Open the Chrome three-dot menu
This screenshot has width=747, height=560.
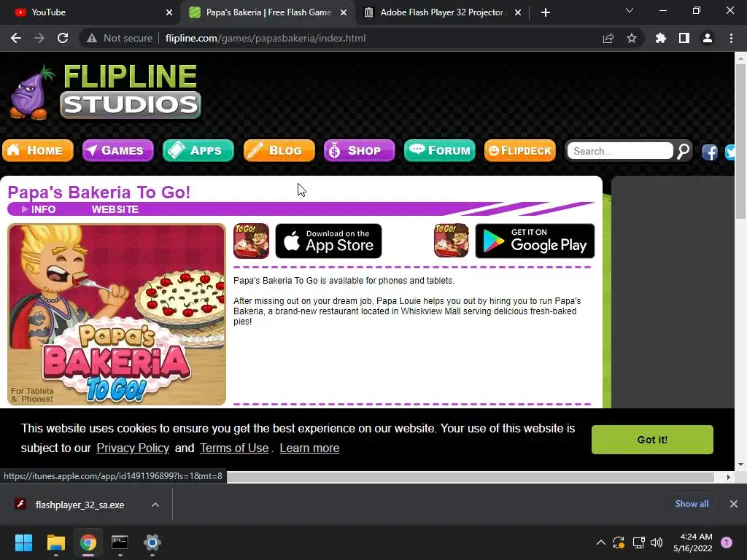731,38
